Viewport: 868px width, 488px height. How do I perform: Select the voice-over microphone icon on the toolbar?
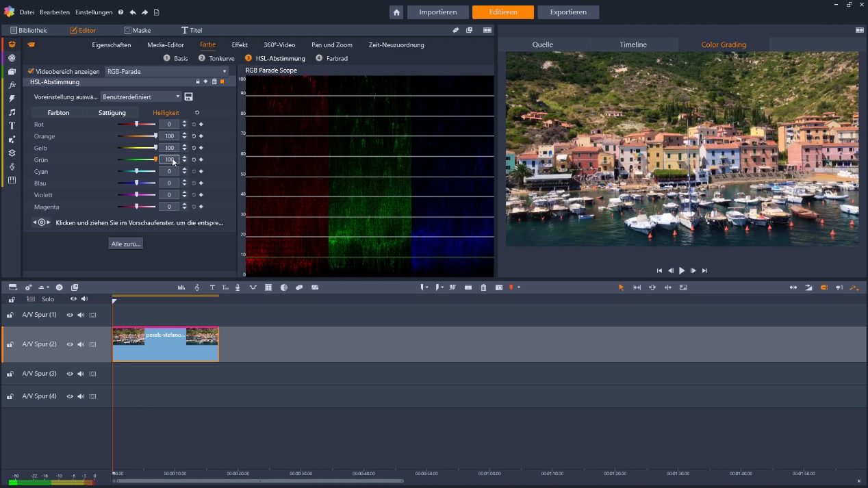[x=238, y=287]
